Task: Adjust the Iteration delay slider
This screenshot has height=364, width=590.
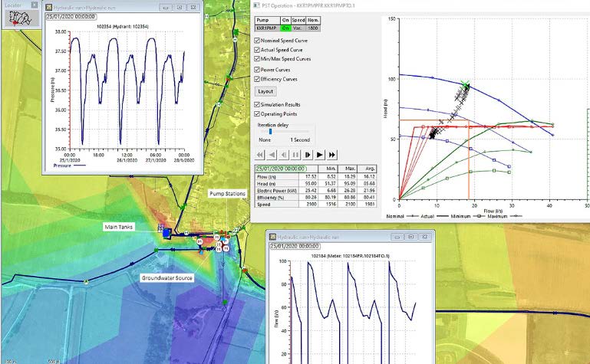Action: tap(270, 131)
